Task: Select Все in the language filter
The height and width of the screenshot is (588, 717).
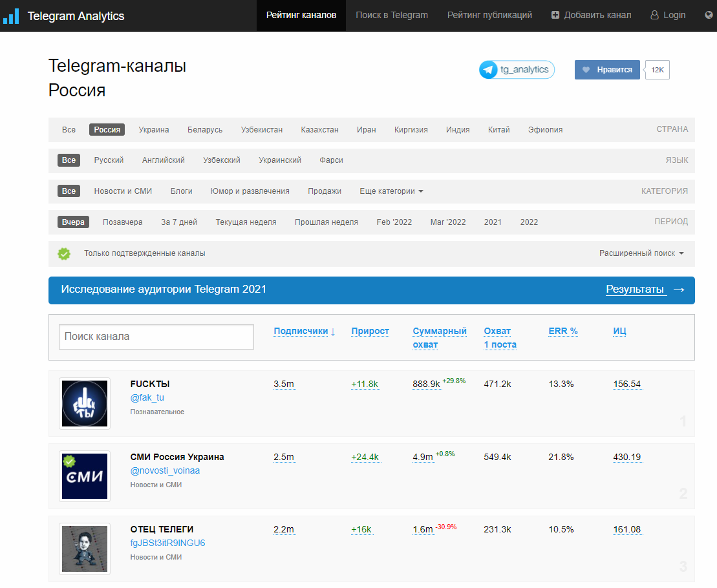Action: point(69,160)
